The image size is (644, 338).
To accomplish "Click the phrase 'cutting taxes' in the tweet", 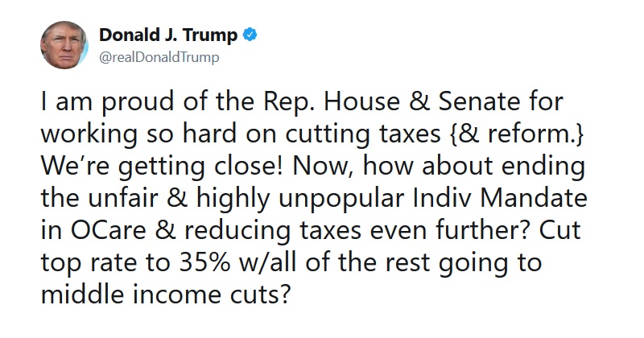I will pyautogui.click(x=363, y=134).
